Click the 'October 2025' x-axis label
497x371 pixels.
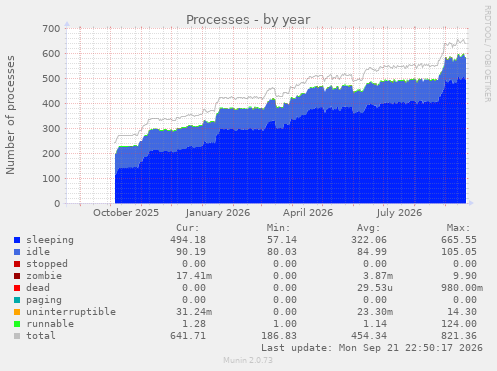126,213
